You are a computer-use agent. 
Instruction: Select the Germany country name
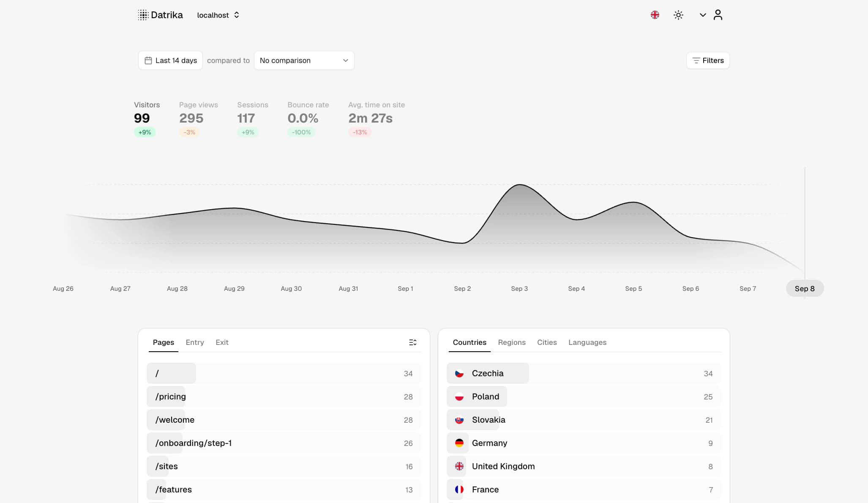click(x=489, y=443)
